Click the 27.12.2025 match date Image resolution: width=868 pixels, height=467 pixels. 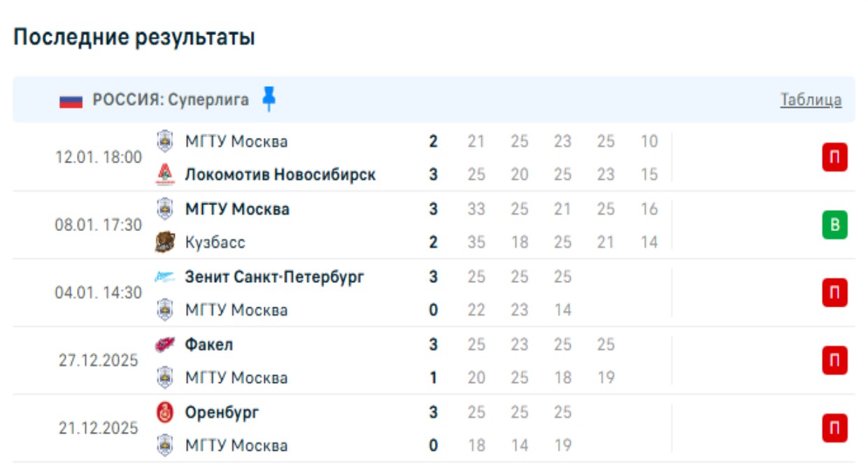[x=99, y=361]
